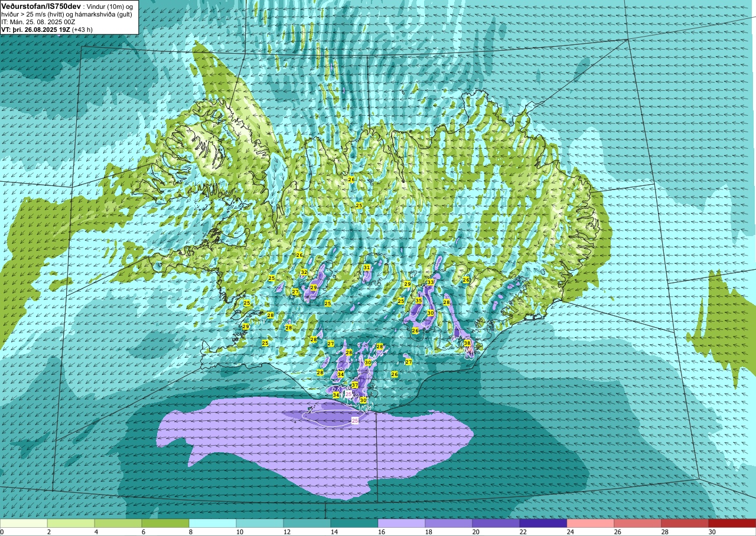Click the yellow 38 maximum gust label
Image resolution: width=756 pixels, height=536 pixels.
467,343
